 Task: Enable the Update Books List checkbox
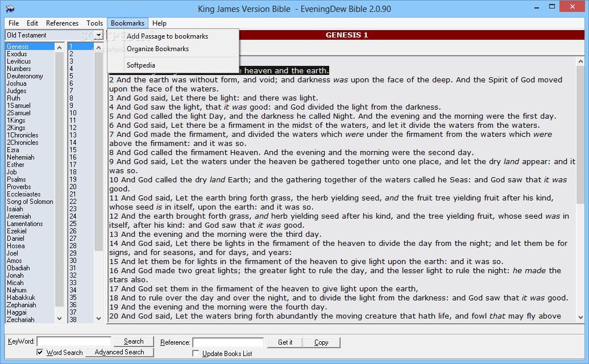[196, 353]
